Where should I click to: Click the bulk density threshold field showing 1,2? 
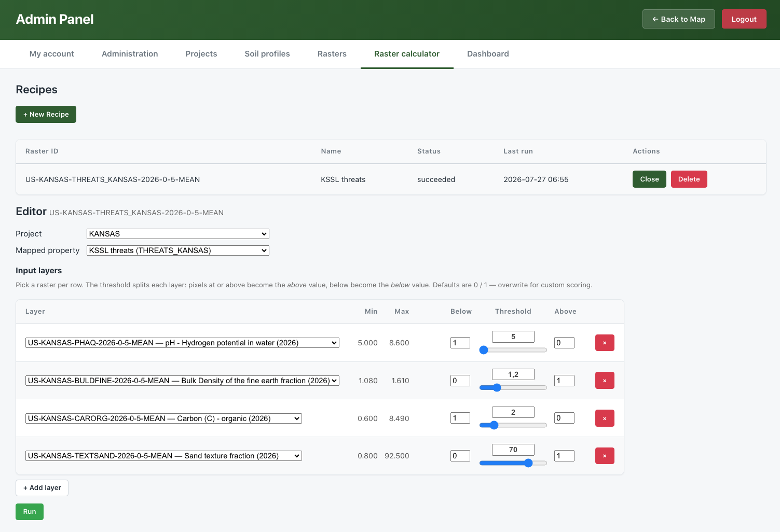pos(513,374)
